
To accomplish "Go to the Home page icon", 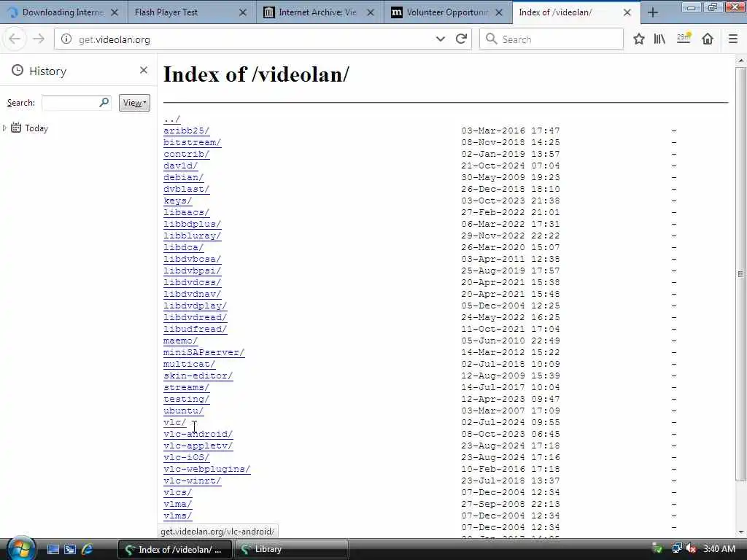I will 708,39.
